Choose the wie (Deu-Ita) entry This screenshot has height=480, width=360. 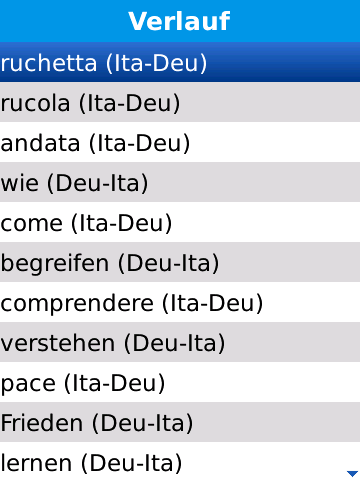(x=180, y=182)
